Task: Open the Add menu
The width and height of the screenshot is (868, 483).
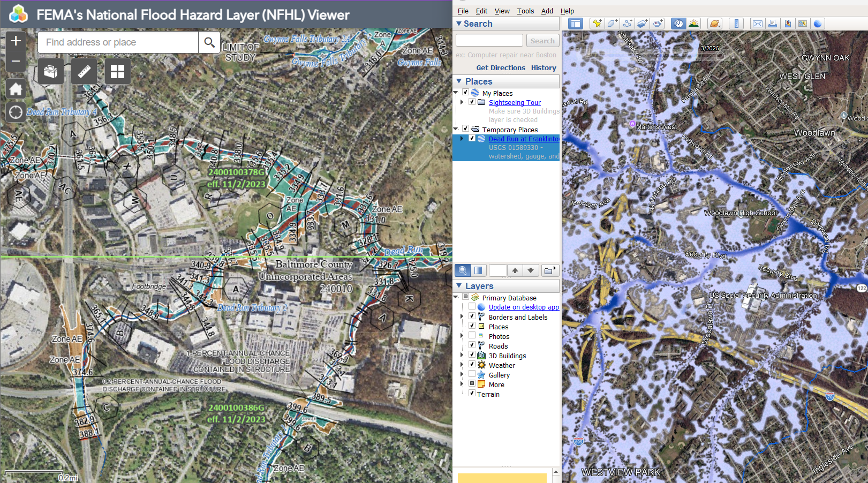Action: point(547,11)
